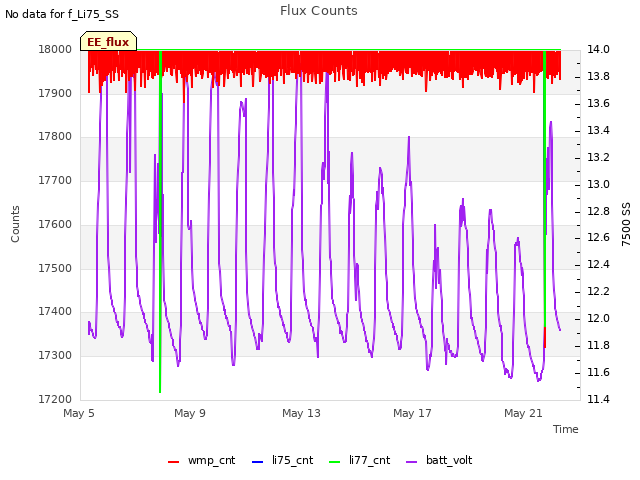Click the 12.8 right axis tick value
640x480 pixels.
click(598, 211)
